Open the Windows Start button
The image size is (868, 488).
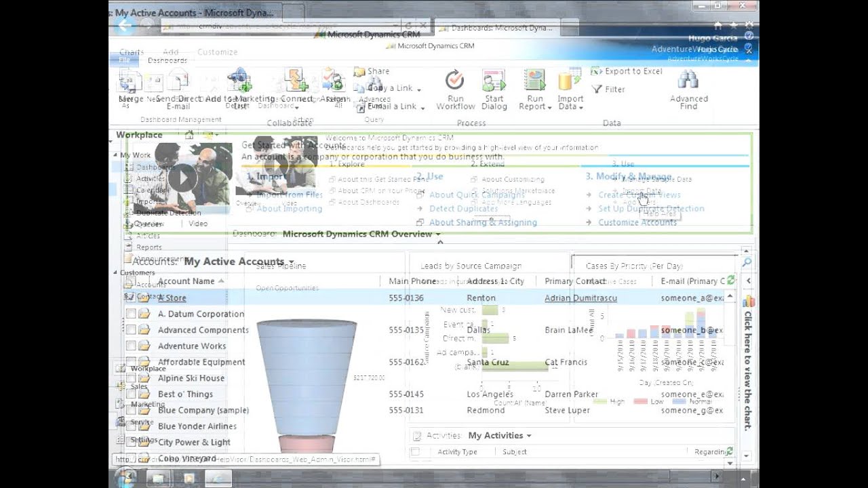point(125,477)
